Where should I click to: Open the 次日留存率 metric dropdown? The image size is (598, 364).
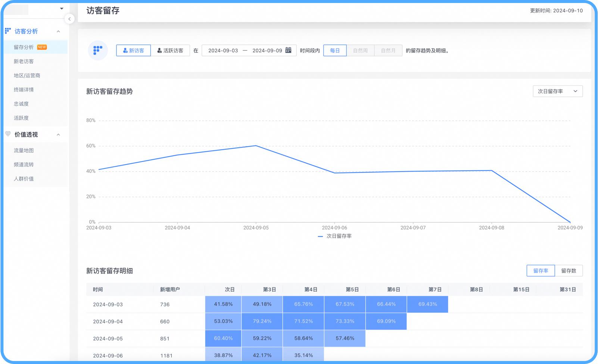click(557, 91)
